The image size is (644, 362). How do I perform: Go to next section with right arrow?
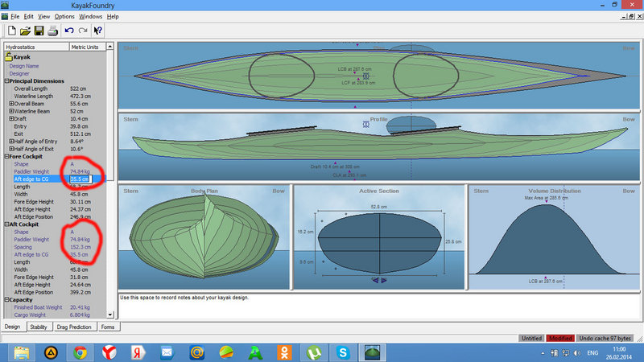point(384,280)
